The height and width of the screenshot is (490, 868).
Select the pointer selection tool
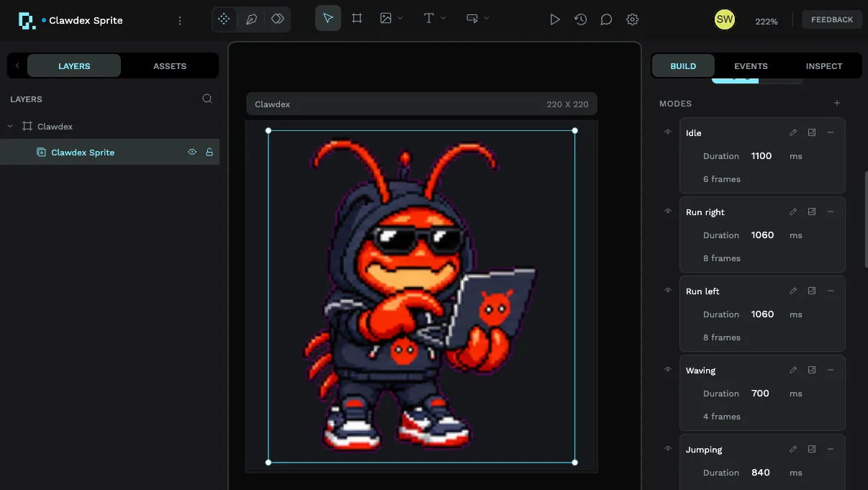pyautogui.click(x=328, y=18)
